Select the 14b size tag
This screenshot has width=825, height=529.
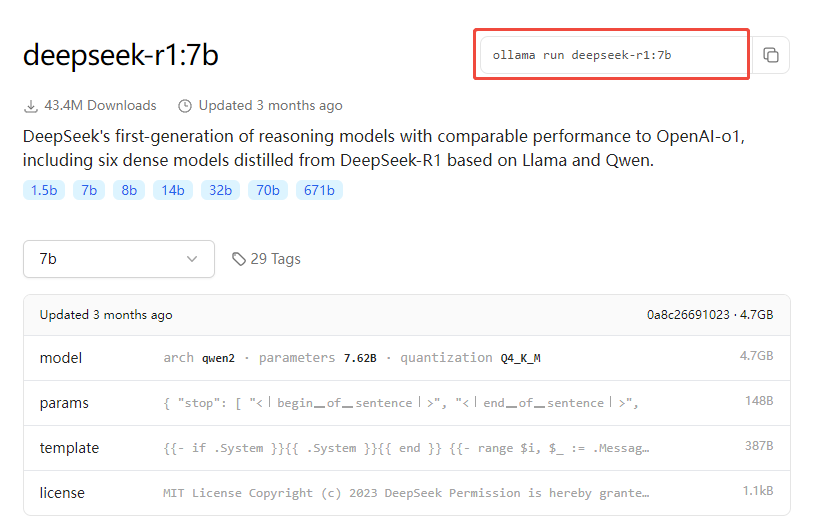173,190
